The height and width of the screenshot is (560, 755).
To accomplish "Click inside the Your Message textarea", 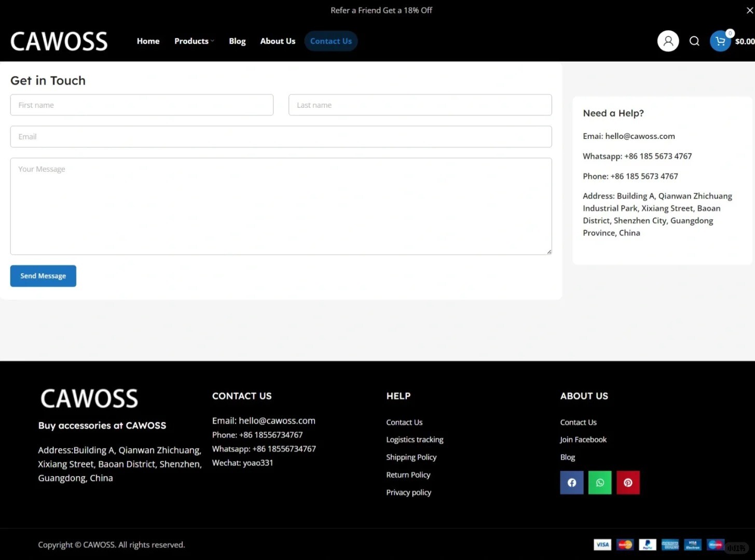I will [281, 206].
